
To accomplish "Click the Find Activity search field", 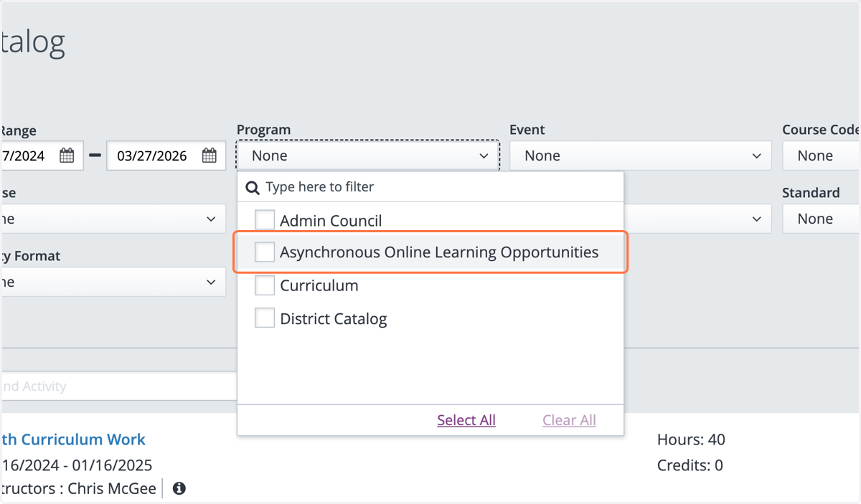I will pyautogui.click(x=118, y=386).
